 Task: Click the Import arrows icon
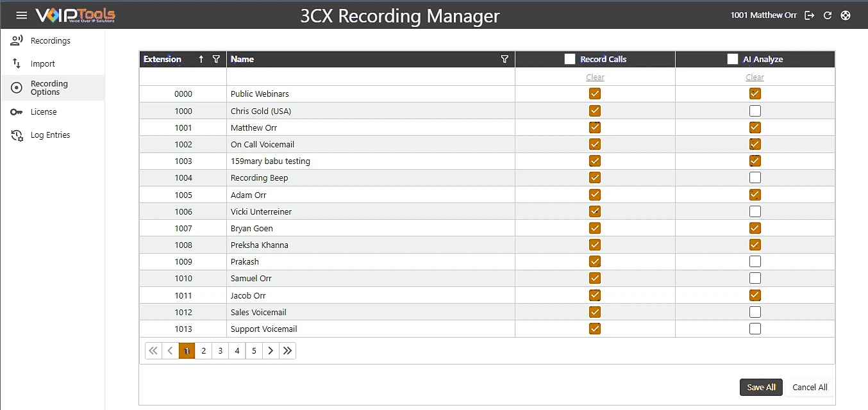pos(17,63)
